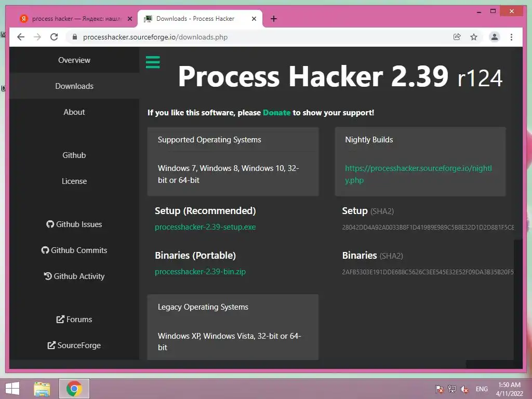
Task: Open the Downloads sidebar item
Action: pos(74,86)
